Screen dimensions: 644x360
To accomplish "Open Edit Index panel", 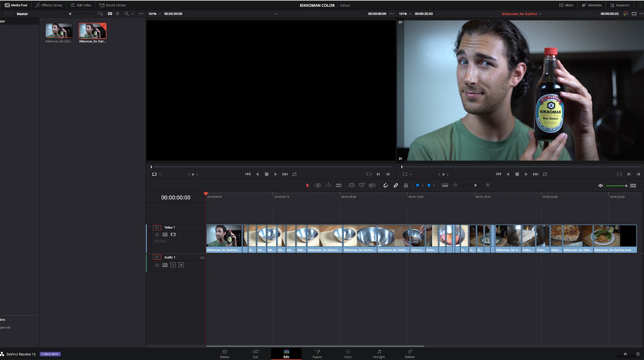I will pyautogui.click(x=81, y=5).
